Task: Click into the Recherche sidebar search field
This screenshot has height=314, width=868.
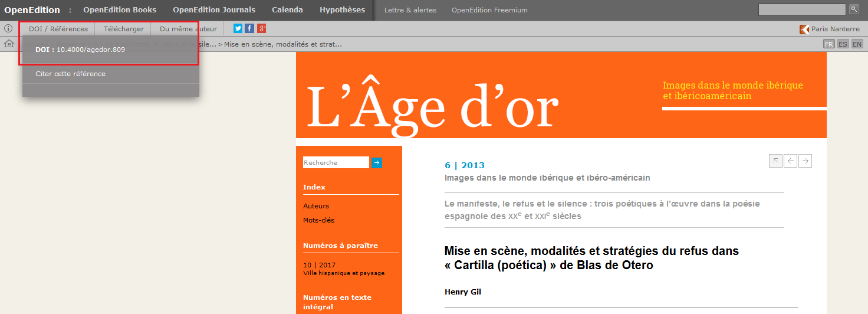Action: (336, 163)
